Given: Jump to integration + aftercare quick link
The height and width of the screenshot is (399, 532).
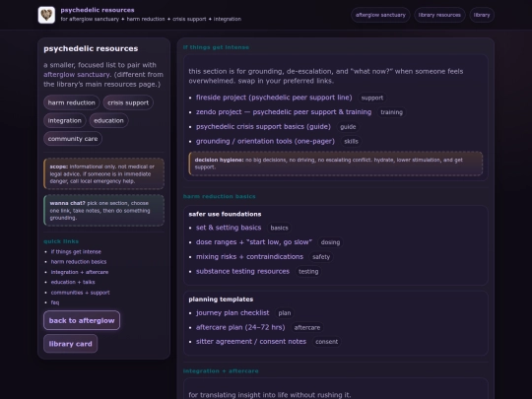Looking at the screenshot, I should (80, 272).
